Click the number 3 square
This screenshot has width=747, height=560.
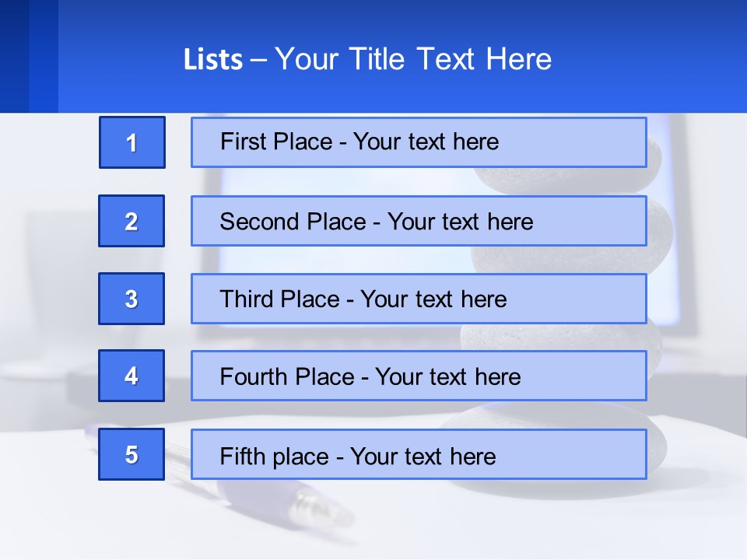pos(132,299)
